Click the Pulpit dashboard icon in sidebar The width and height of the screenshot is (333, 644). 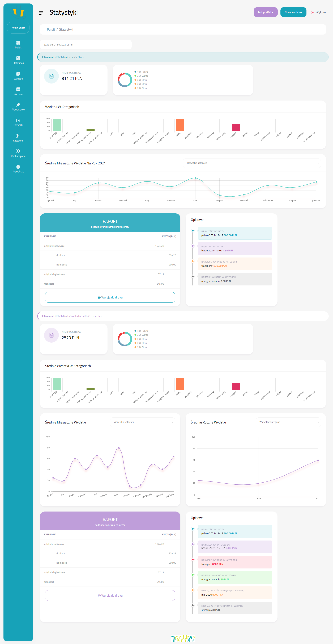[x=18, y=43]
